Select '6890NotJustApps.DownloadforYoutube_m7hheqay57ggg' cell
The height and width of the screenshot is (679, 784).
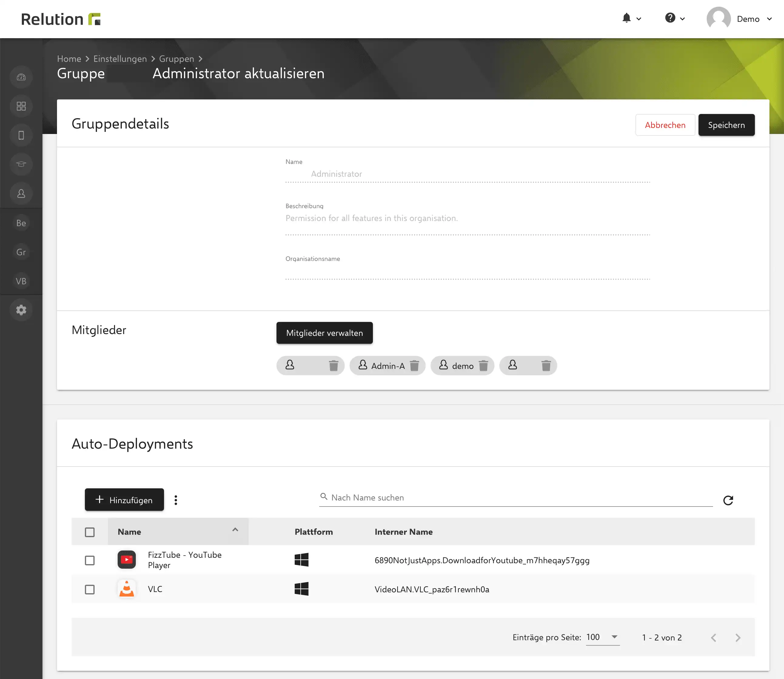(482, 560)
